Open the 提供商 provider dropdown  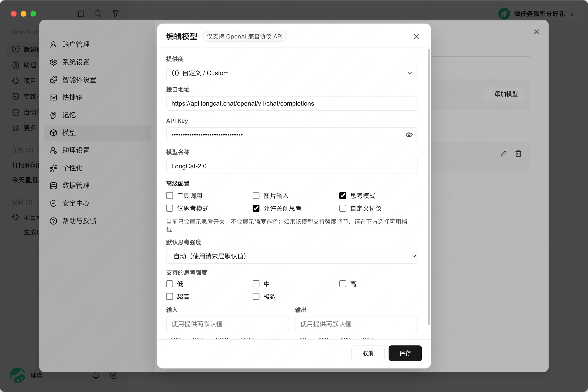click(x=292, y=73)
